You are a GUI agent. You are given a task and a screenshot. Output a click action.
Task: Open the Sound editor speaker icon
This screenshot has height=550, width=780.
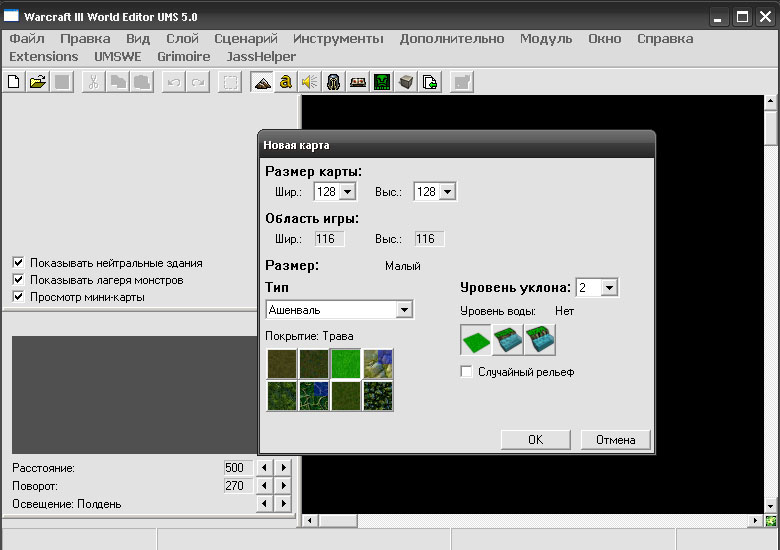[x=309, y=82]
